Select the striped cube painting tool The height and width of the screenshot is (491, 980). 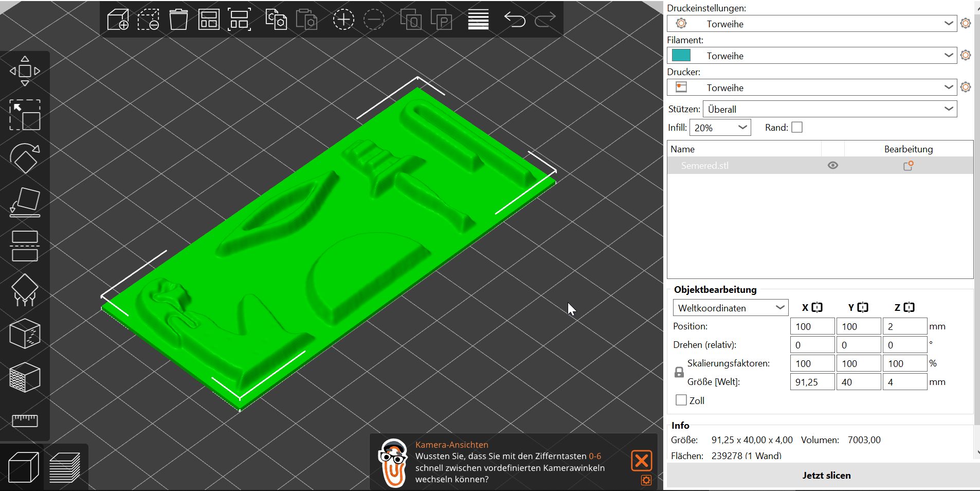[x=25, y=377]
